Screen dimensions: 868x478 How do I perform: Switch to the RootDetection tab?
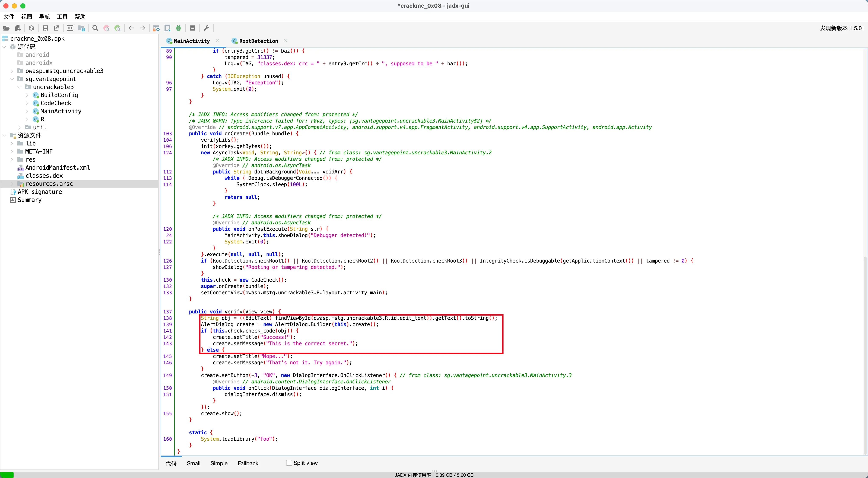pyautogui.click(x=258, y=41)
